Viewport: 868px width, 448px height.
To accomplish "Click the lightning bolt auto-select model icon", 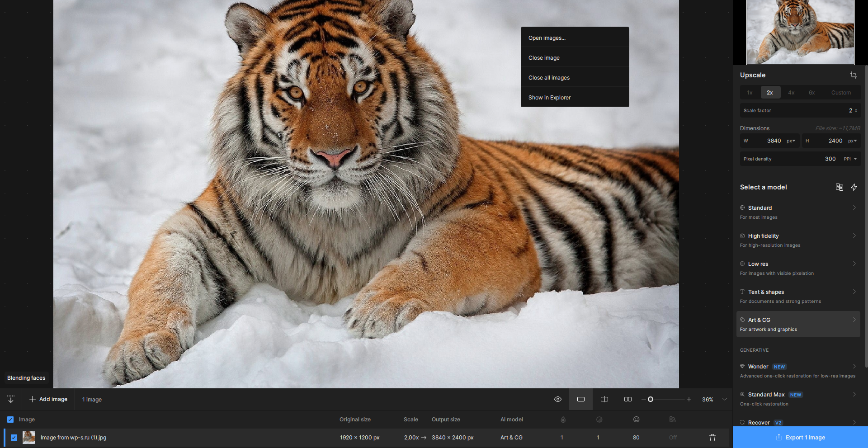I will pyautogui.click(x=854, y=187).
